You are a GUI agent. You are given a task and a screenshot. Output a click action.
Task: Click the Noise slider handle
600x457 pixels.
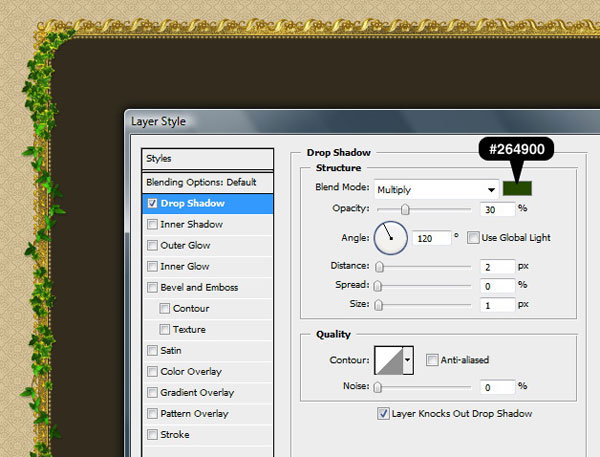pos(378,387)
